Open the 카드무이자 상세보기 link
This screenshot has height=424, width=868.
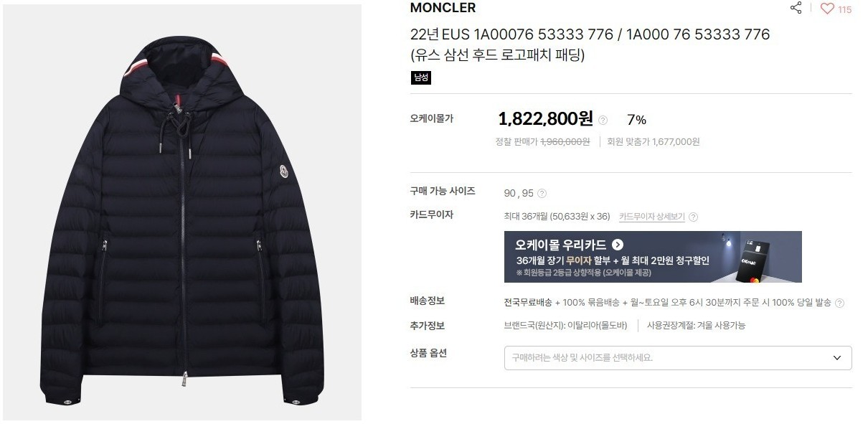[x=651, y=217]
